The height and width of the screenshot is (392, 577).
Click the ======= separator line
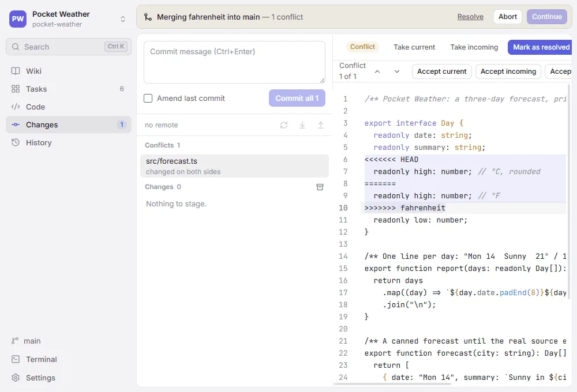(465, 183)
